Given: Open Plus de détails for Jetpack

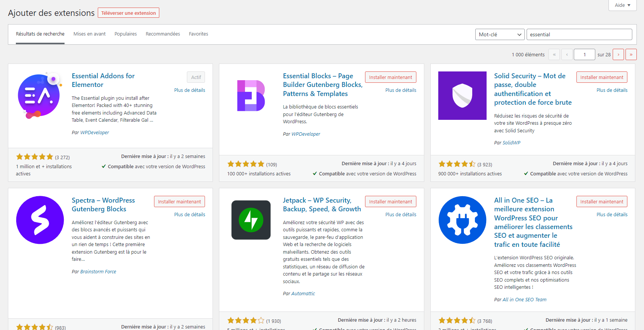Looking at the screenshot, I should [401, 214].
